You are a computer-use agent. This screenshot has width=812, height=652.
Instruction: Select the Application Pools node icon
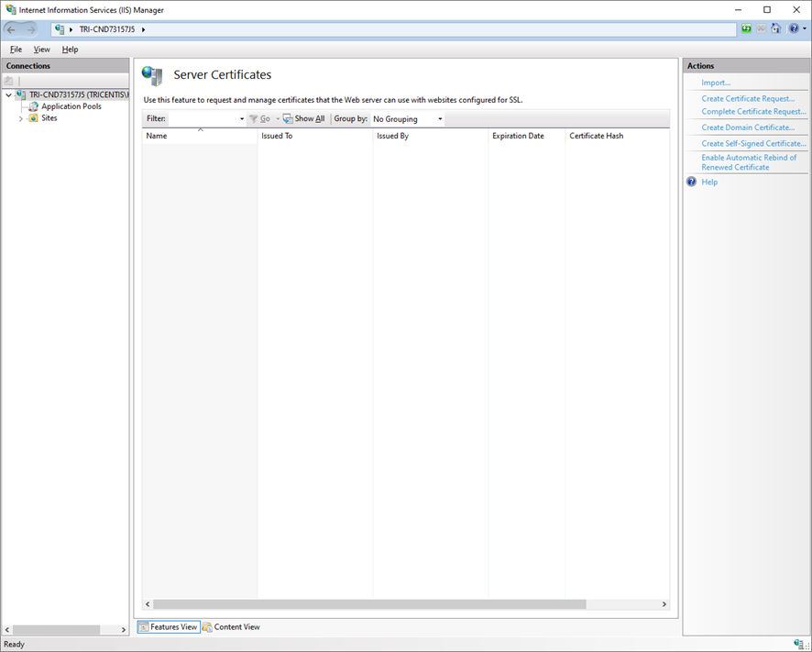(x=33, y=106)
